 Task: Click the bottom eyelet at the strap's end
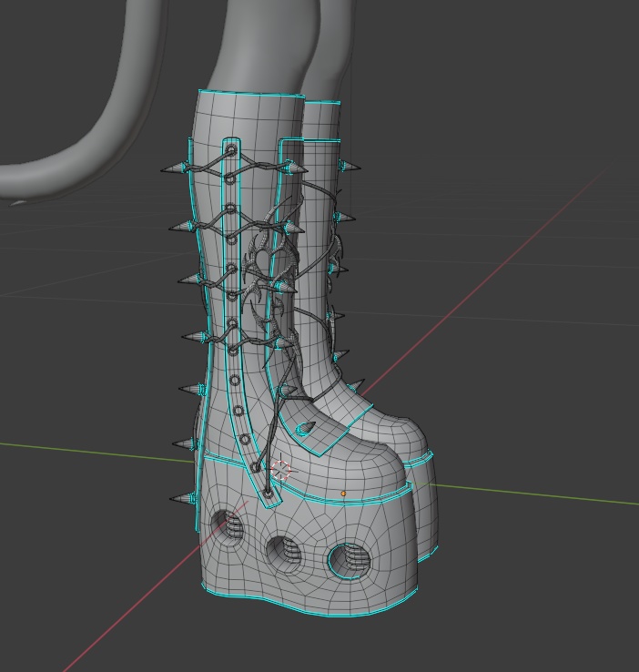269,494
